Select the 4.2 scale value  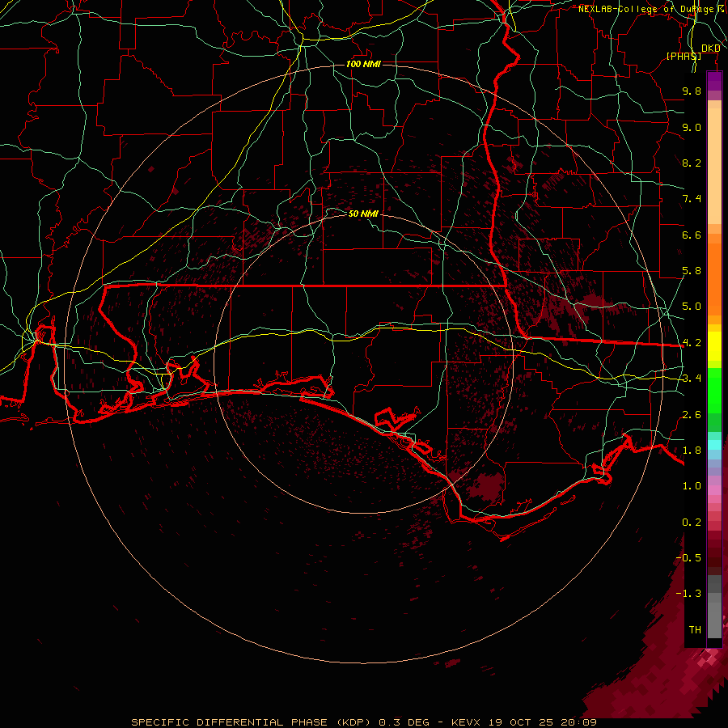[x=692, y=343]
